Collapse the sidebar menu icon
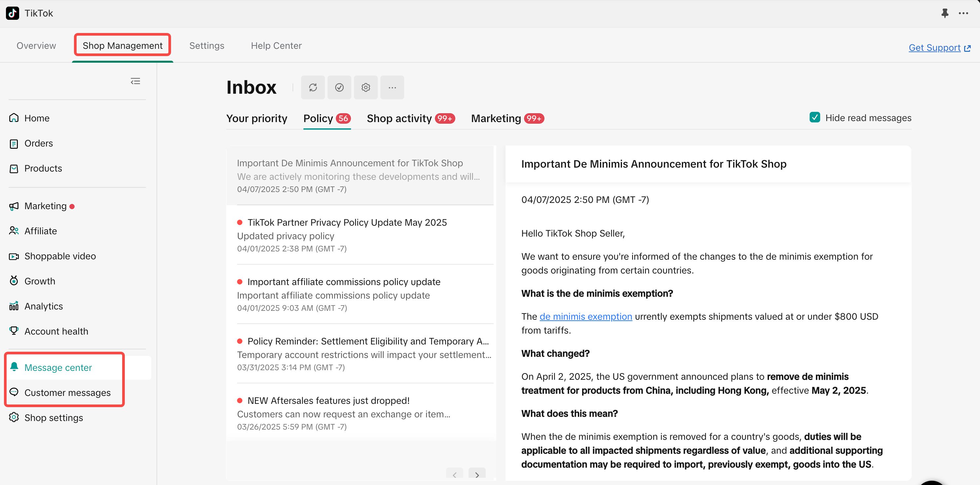This screenshot has width=980, height=485. click(135, 81)
